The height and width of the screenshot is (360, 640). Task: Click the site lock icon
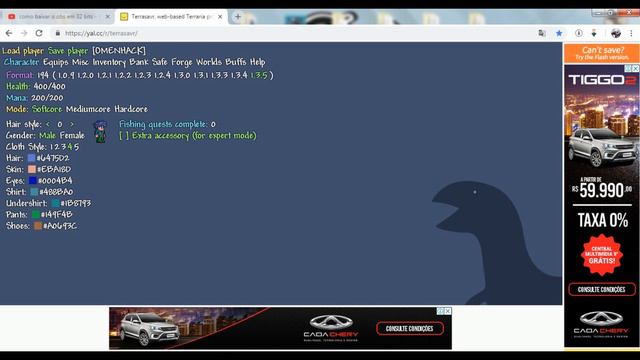click(x=58, y=33)
